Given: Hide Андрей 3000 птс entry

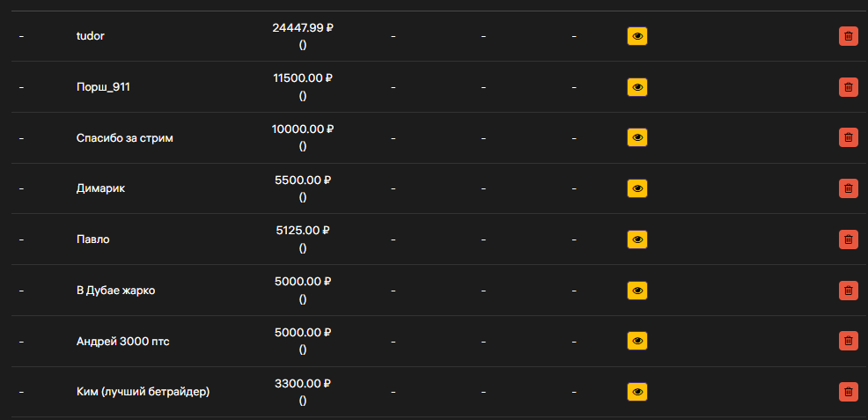Looking at the screenshot, I should tap(637, 342).
